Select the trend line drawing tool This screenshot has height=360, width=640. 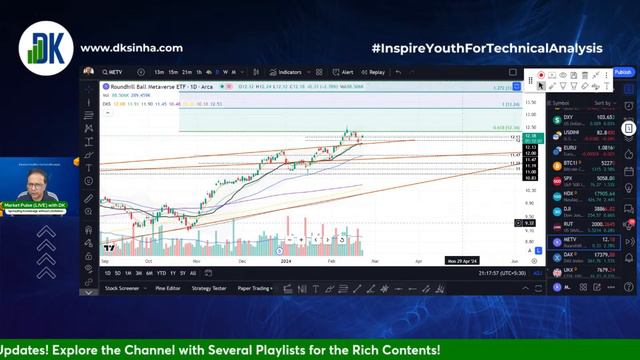click(x=89, y=102)
